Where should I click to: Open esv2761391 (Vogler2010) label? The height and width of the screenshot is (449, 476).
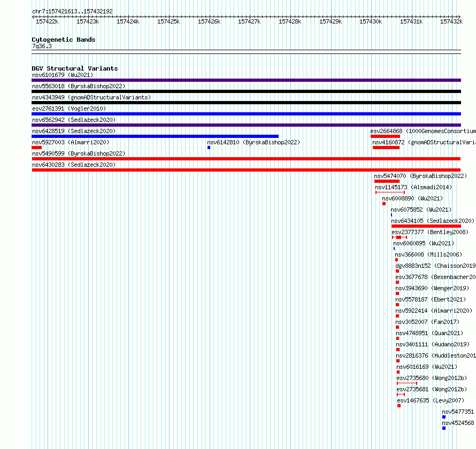69,109
